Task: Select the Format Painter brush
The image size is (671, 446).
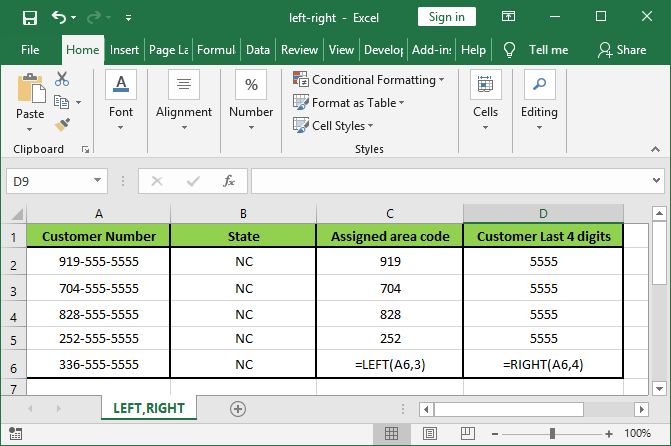Action: pos(62,125)
